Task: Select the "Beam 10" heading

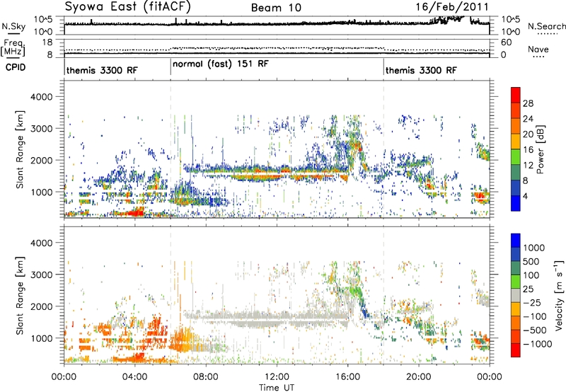Action: click(x=276, y=8)
